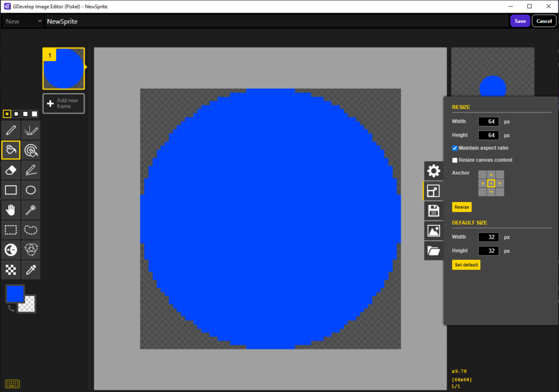Viewport: 559px width, 392px height.
Task: Pick the Rectangle selection tool
Action: [11, 230]
